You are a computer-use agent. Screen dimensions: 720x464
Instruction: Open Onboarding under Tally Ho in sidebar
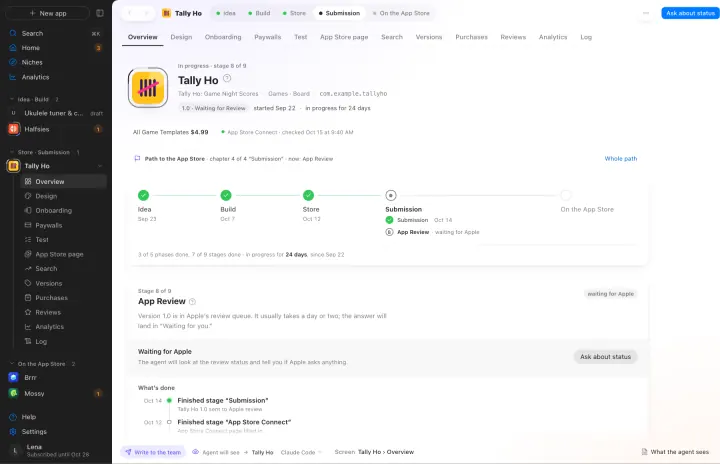click(64, 210)
